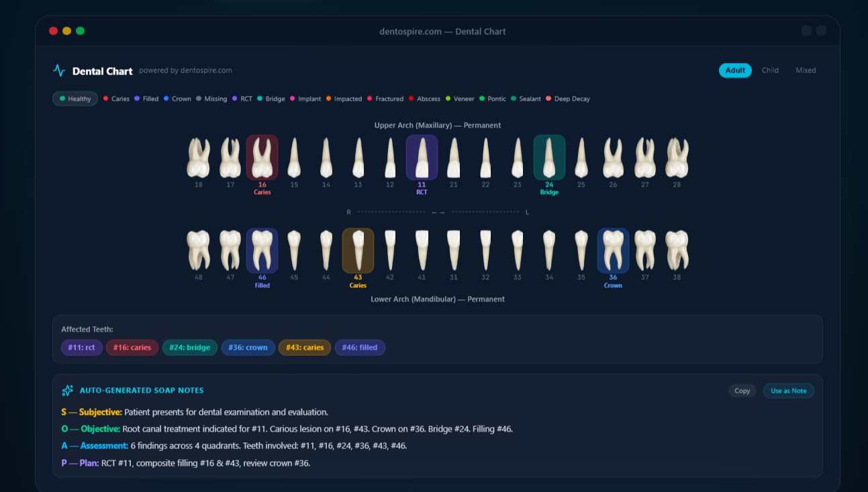Click the #36: crown affected tooth chip
The width and height of the screenshot is (868, 492).
click(248, 348)
